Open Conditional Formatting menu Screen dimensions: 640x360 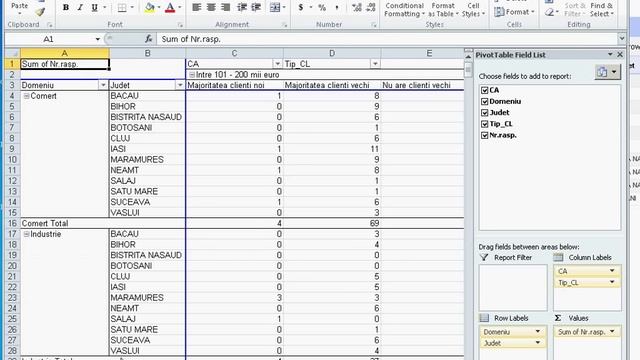(404, 10)
